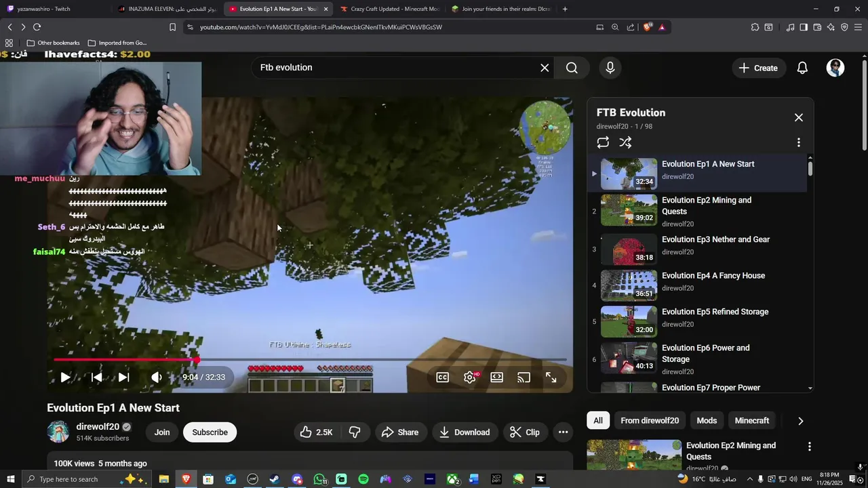Bookmark this page icon
Image resolution: width=868 pixels, height=488 pixels.
point(172,27)
